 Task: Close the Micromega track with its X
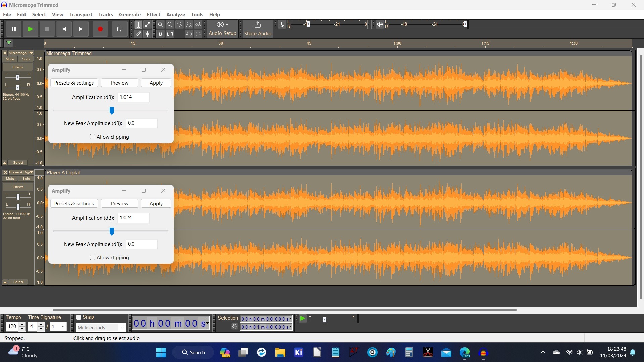[x=5, y=53]
